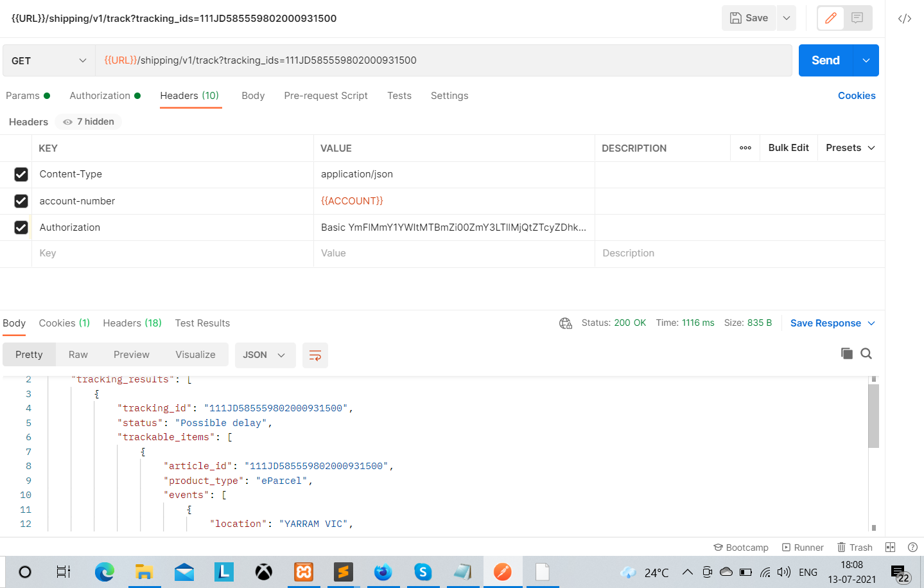Uncheck the Content-Type header checkbox
This screenshot has width=924, height=588.
tap(21, 174)
